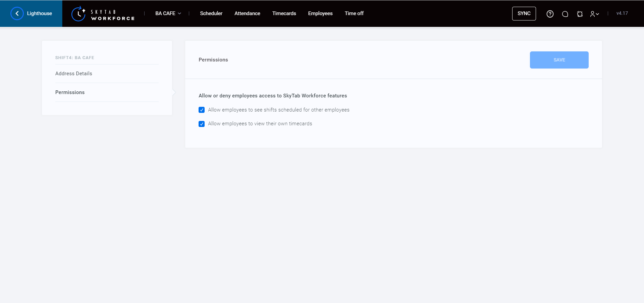Navigate to the Employees section

pos(320,13)
